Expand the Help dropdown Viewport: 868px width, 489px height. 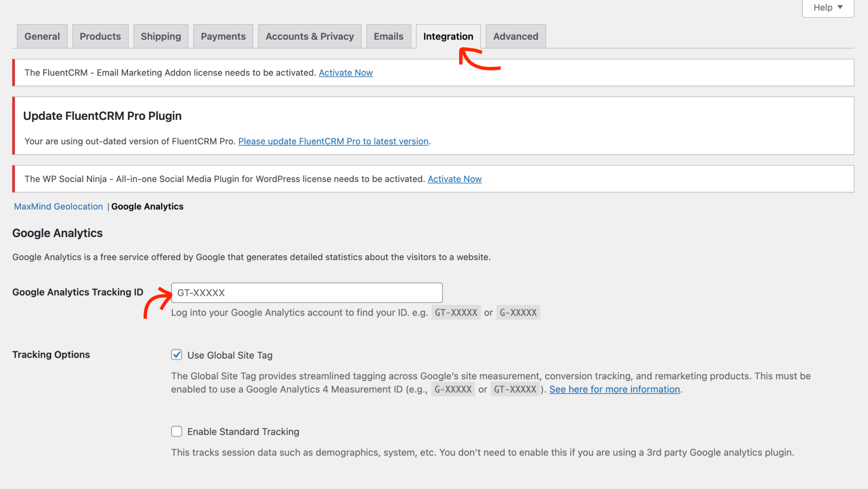(827, 7)
